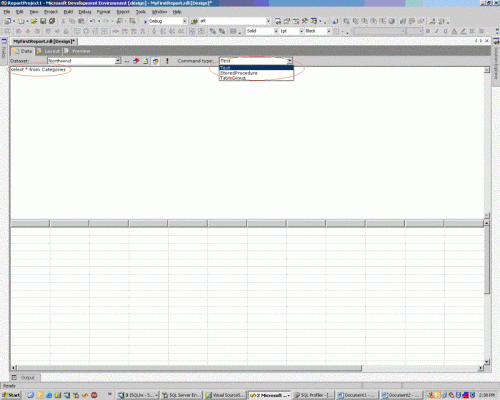The image size is (500, 400).
Task: Click the Open File folder icon
Action: [34, 21]
